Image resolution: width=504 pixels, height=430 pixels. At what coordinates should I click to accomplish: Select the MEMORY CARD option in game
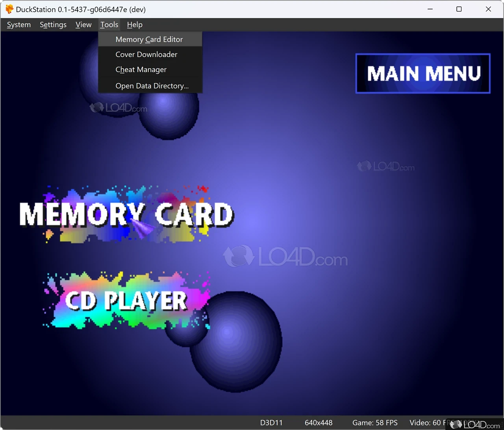coord(126,215)
